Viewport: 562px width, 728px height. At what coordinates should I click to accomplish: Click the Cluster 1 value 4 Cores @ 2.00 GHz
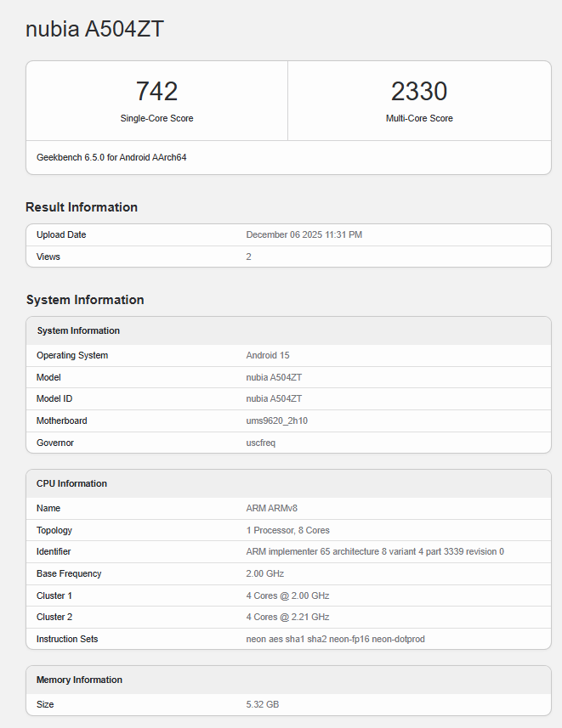(287, 595)
